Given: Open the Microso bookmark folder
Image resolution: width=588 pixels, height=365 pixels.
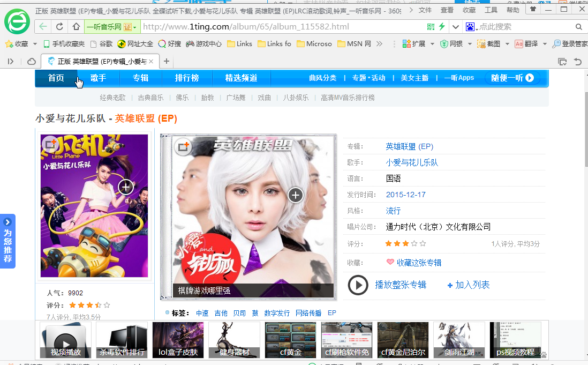Looking at the screenshot, I should pos(314,44).
